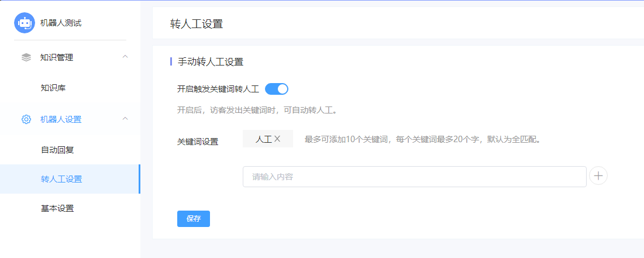This screenshot has height=258, width=644.
Task: Click the plus icon to add keyword
Action: click(598, 176)
